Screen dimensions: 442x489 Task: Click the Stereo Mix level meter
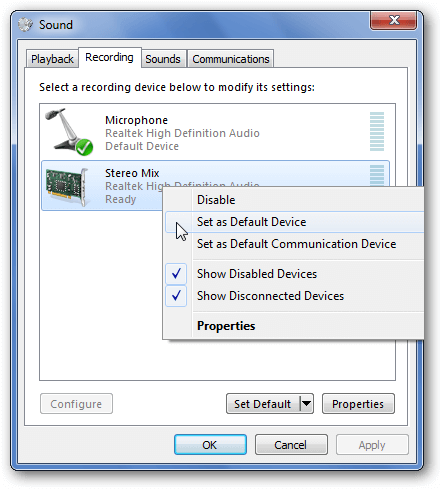(377, 175)
